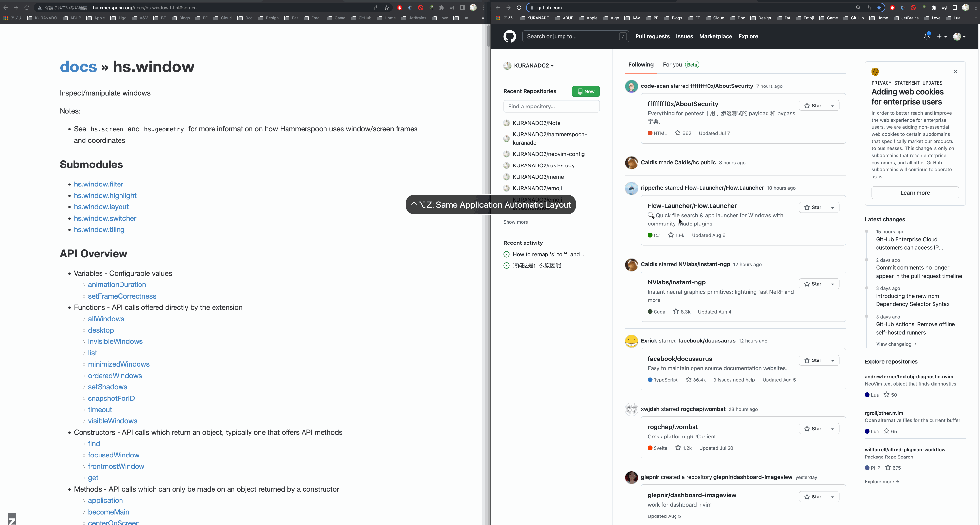This screenshot has height=525, width=980.
Task: Star the facebook/docusaurus repository
Action: point(813,360)
